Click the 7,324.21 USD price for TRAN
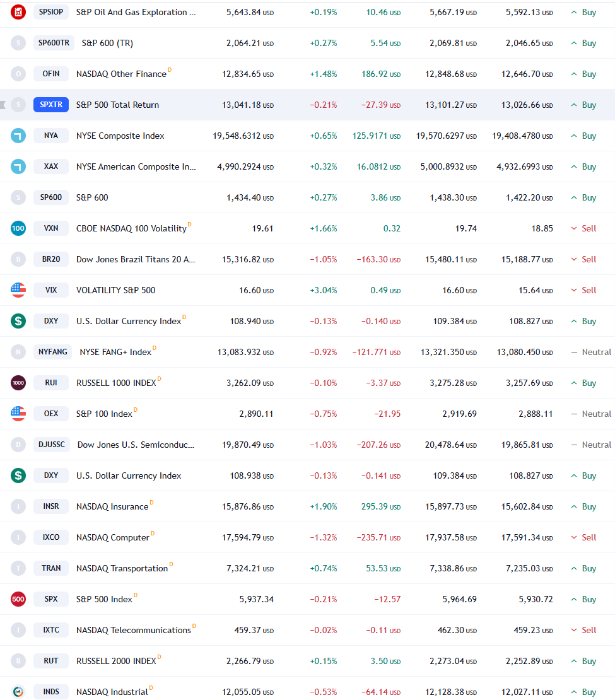The image size is (615, 700). tap(250, 568)
